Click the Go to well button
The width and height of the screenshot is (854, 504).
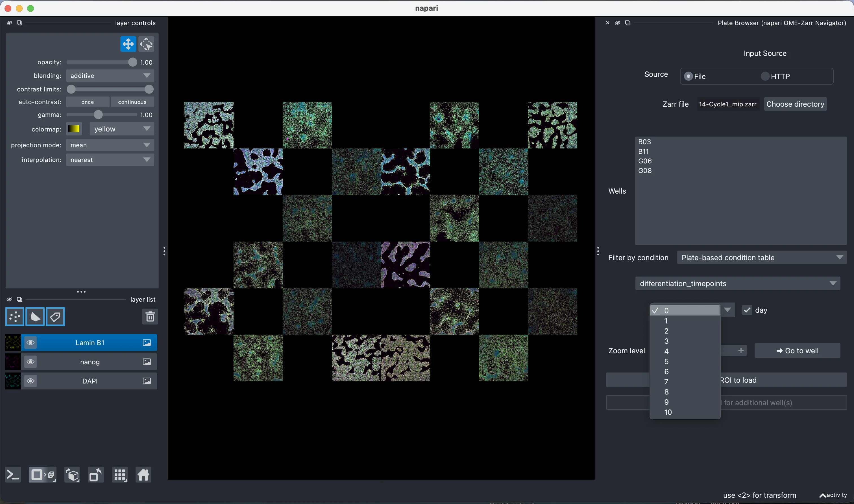(797, 350)
